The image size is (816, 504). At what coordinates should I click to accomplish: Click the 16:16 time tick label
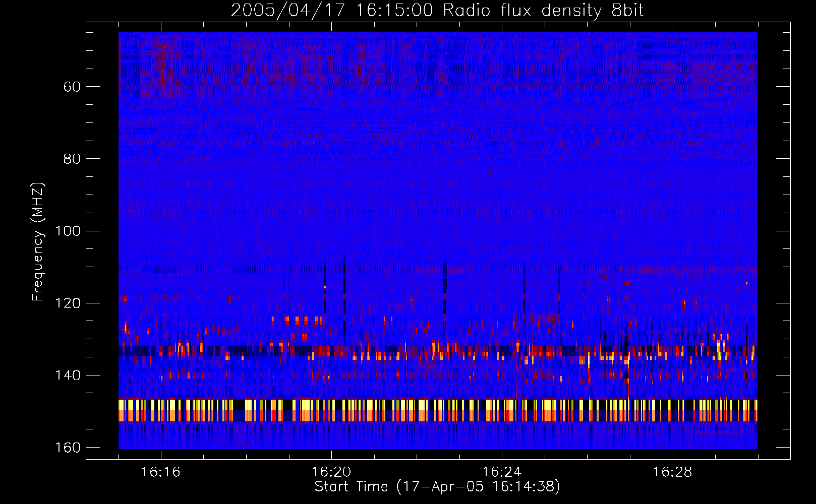(161, 472)
